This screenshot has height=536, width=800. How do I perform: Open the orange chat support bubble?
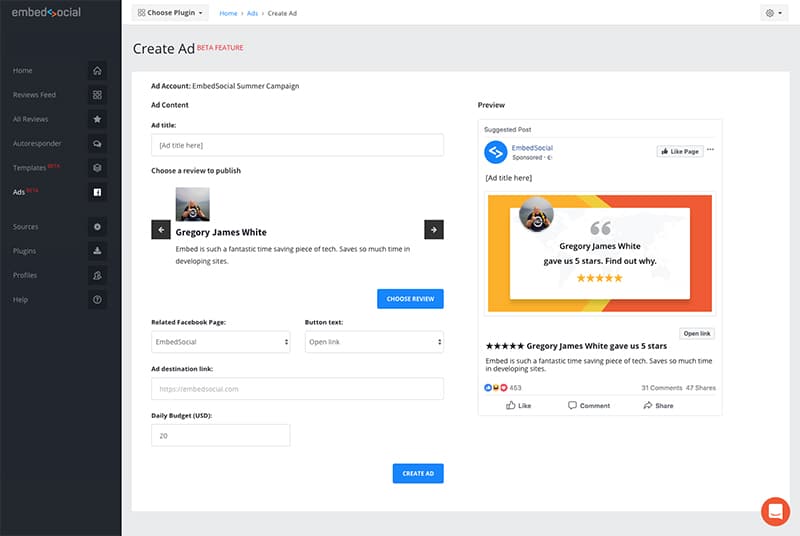click(775, 511)
